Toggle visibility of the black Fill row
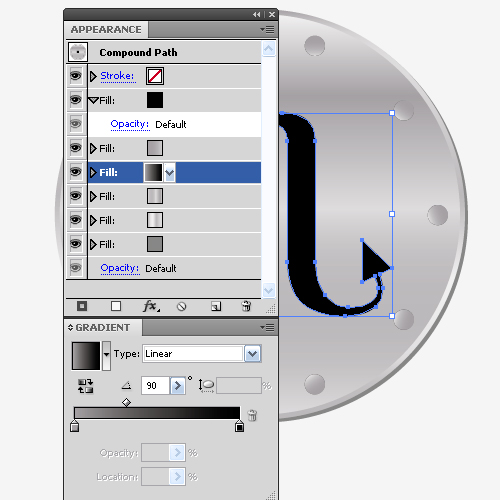The width and height of the screenshot is (500, 500). (76, 100)
